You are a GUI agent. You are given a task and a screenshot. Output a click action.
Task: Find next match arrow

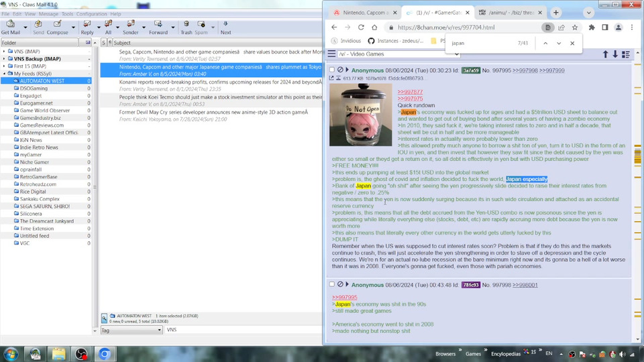point(559,43)
